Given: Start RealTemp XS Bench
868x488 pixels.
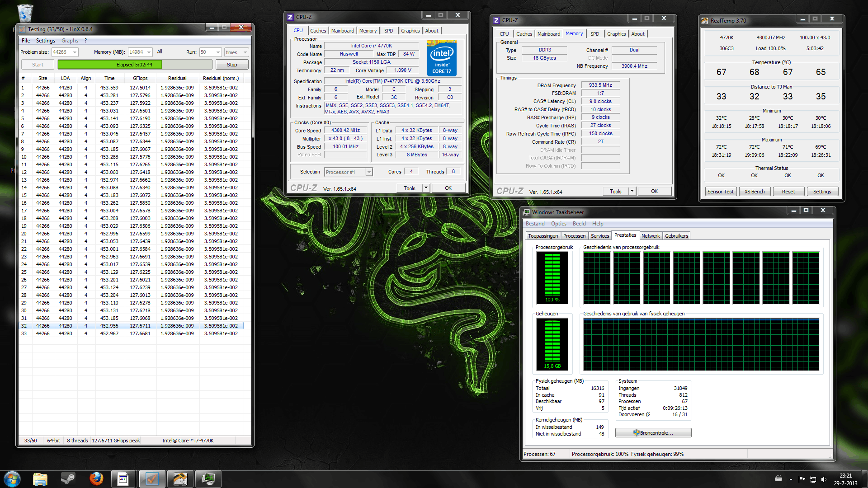Looking at the screenshot, I should (755, 192).
